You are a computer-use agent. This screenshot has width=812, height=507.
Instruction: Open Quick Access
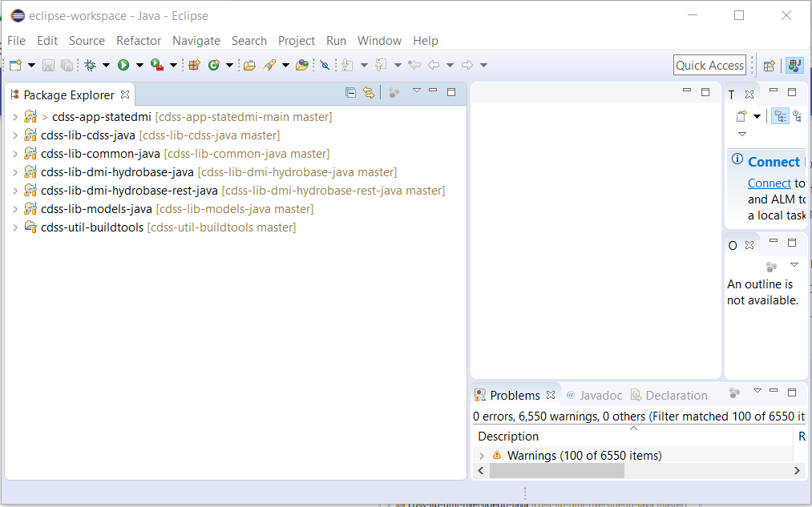(709, 65)
